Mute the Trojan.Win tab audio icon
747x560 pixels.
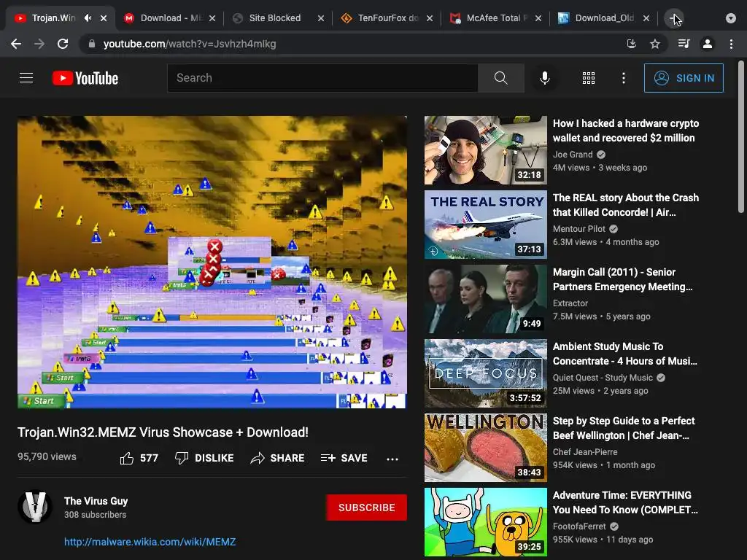[x=88, y=18]
